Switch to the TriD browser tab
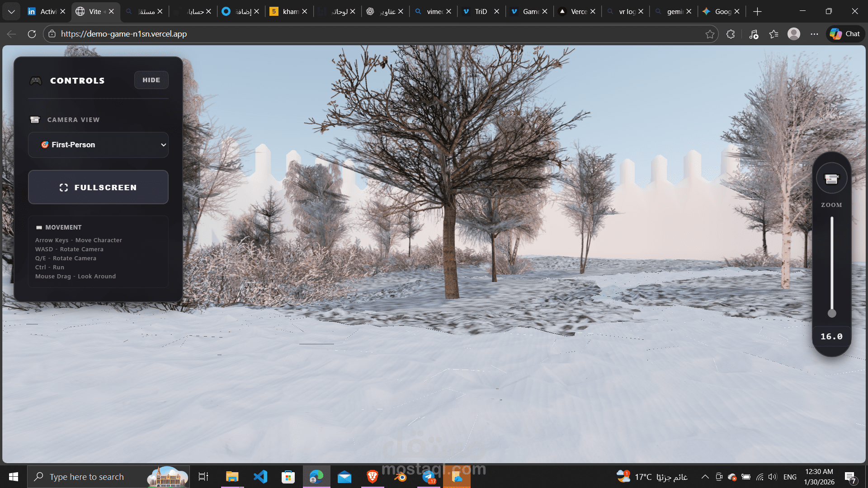The height and width of the screenshot is (488, 868). point(480,11)
